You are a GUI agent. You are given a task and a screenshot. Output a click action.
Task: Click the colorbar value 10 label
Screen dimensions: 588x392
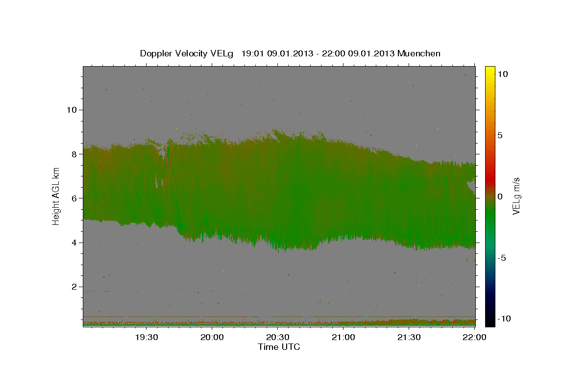(x=503, y=73)
